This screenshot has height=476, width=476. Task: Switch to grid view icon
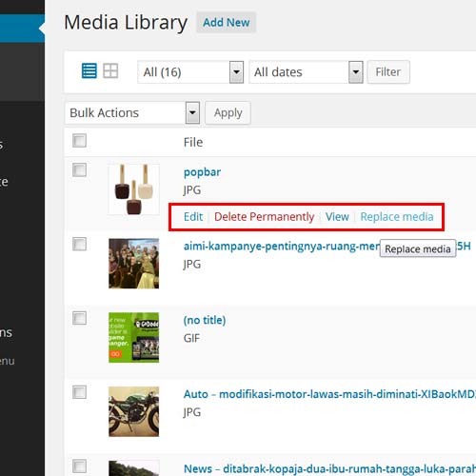[110, 70]
